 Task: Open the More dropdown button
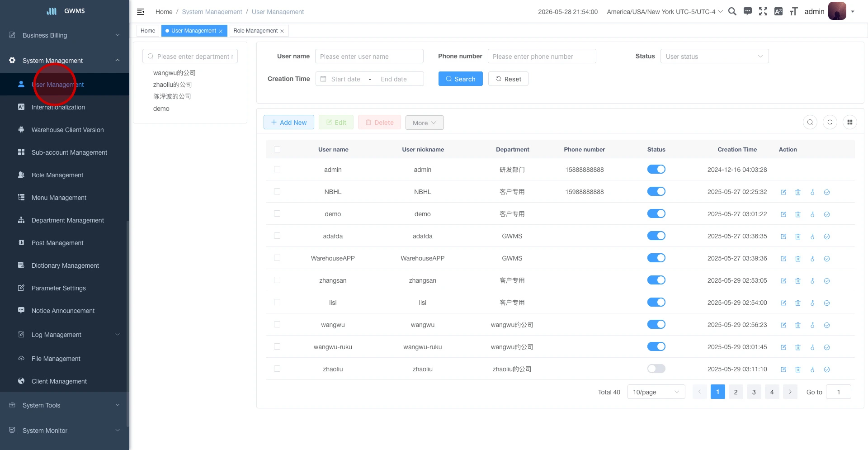tap(425, 123)
